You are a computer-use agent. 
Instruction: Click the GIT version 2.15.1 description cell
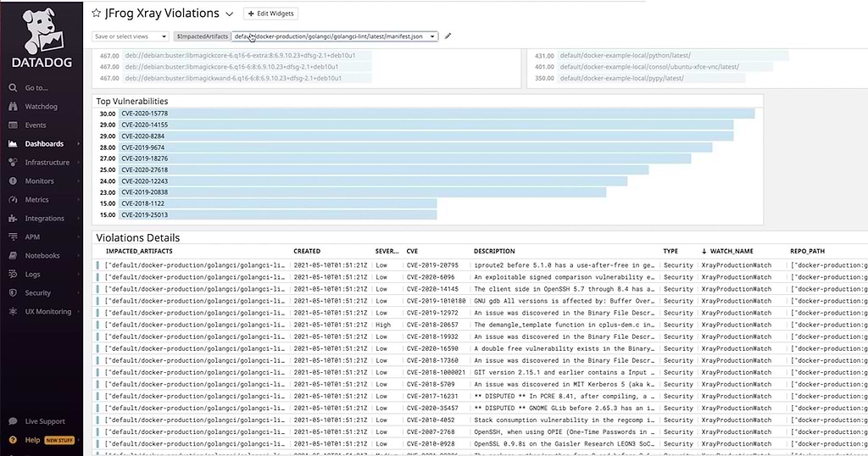coord(564,372)
